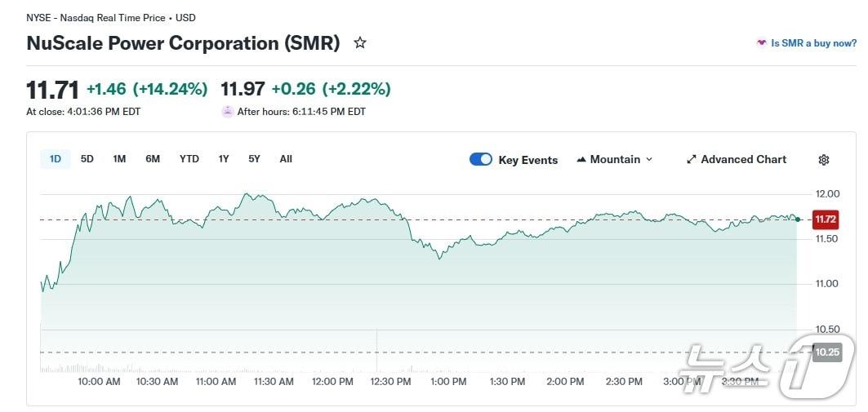Click the red 11.72 current price label

point(826,219)
